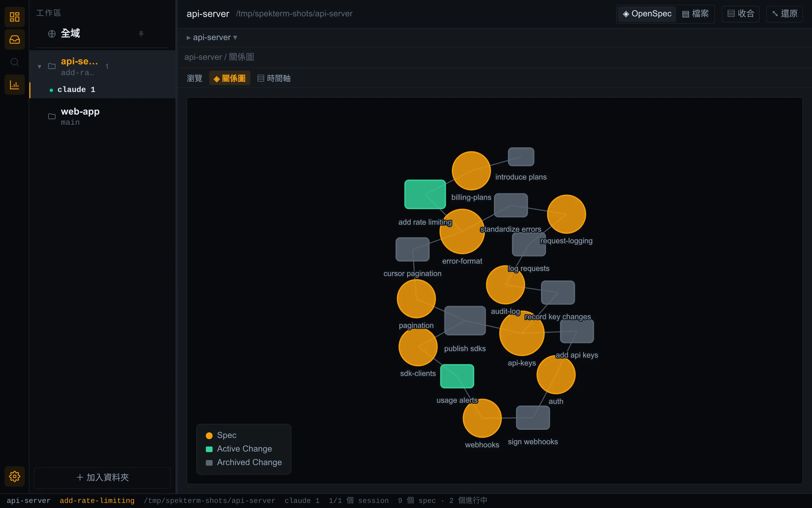This screenshot has height=508, width=812.
Task: Click the pin icon next to 全域
Action: pos(141,34)
